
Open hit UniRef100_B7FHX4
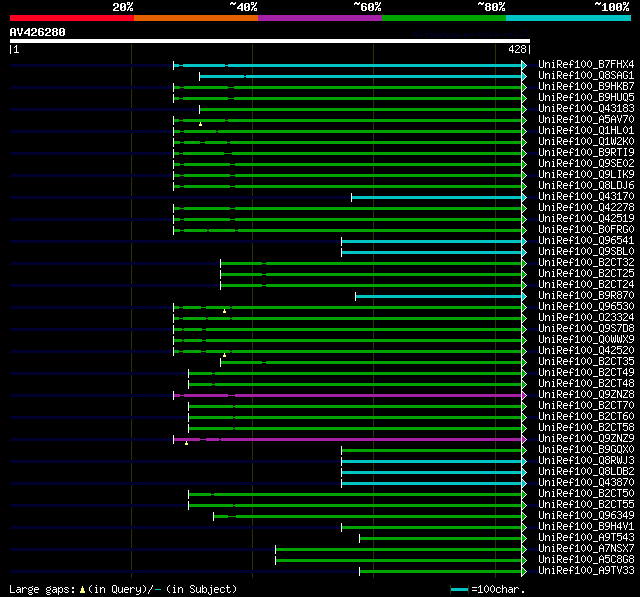pos(586,64)
